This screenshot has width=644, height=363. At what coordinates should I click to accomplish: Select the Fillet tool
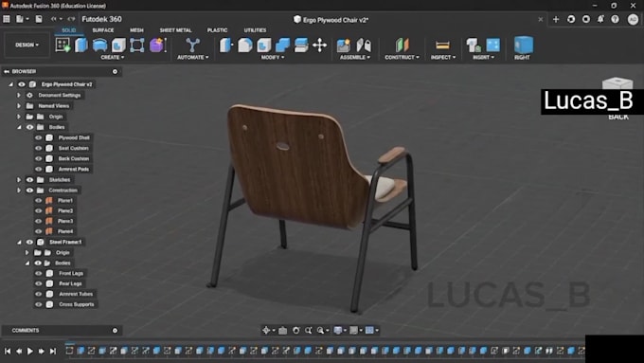(x=244, y=45)
